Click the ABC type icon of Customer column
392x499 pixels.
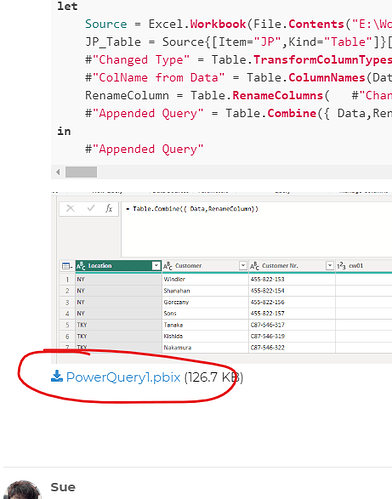168,266
